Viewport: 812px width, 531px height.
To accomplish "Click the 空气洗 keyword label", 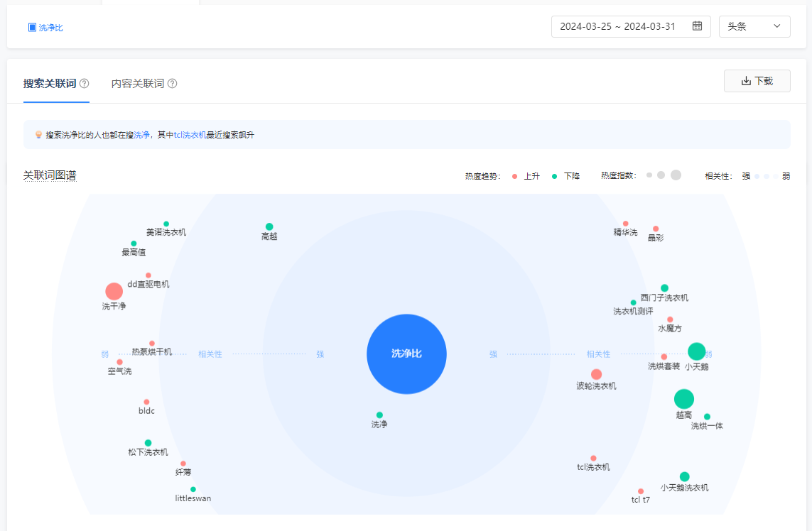I will tap(119, 371).
